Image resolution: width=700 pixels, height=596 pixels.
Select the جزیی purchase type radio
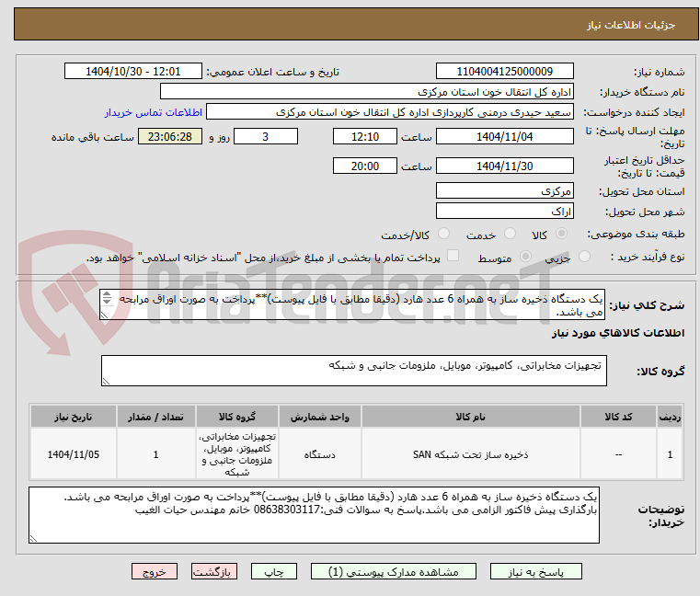point(584,257)
